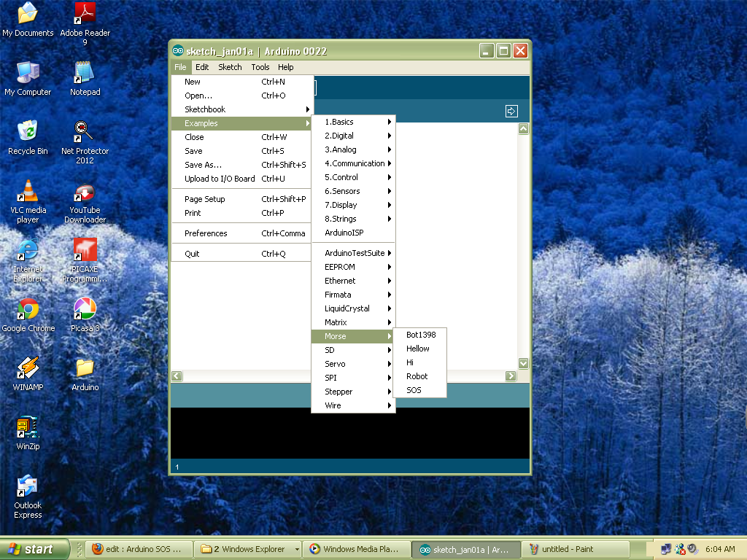Expand the Servo examples submenu
The height and width of the screenshot is (560, 747).
(353, 364)
